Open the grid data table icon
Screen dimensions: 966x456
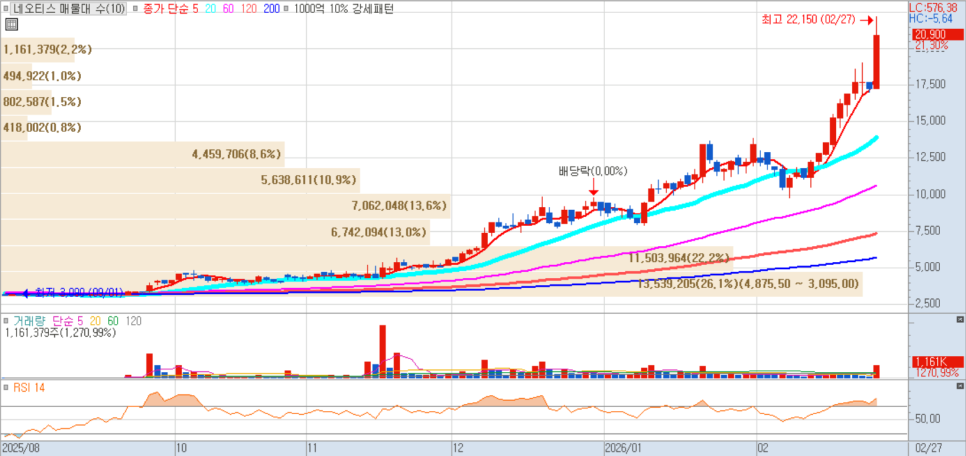click(11, 25)
